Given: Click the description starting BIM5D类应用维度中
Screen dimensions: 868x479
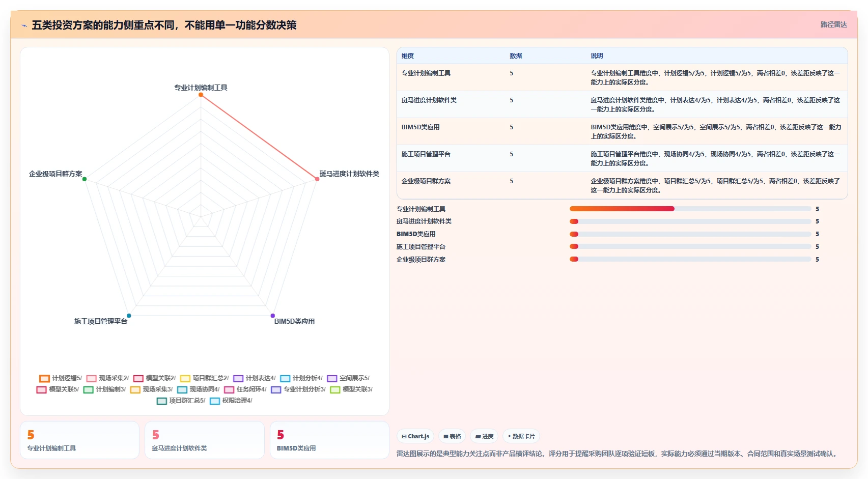Looking at the screenshot, I should coord(716,132).
